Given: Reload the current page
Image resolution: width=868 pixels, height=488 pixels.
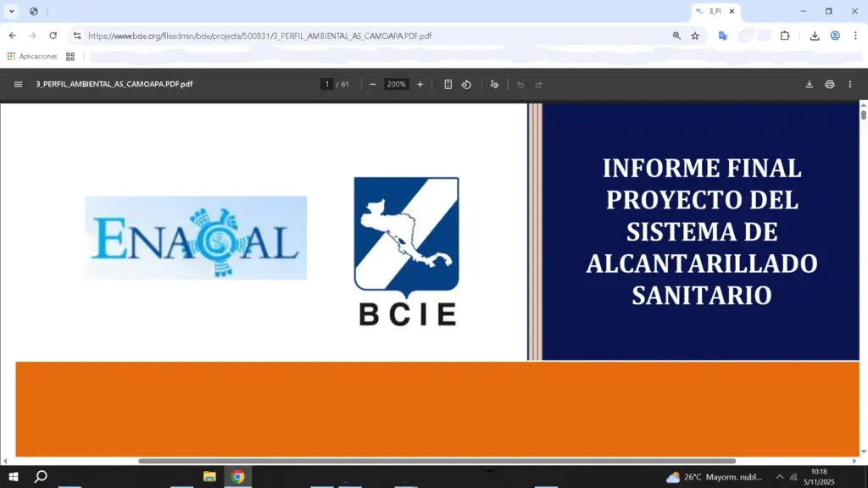Looking at the screenshot, I should (53, 36).
